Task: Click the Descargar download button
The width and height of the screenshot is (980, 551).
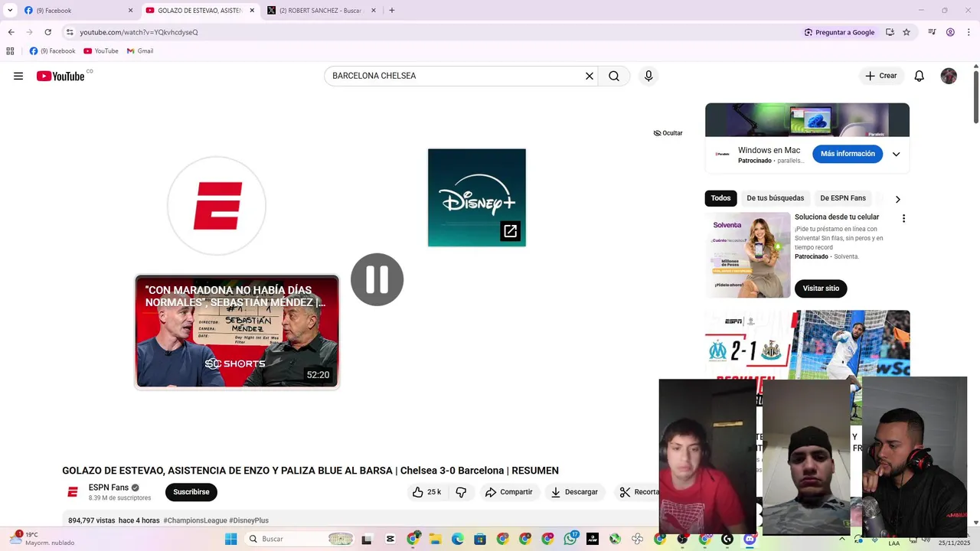Action: coord(574,492)
